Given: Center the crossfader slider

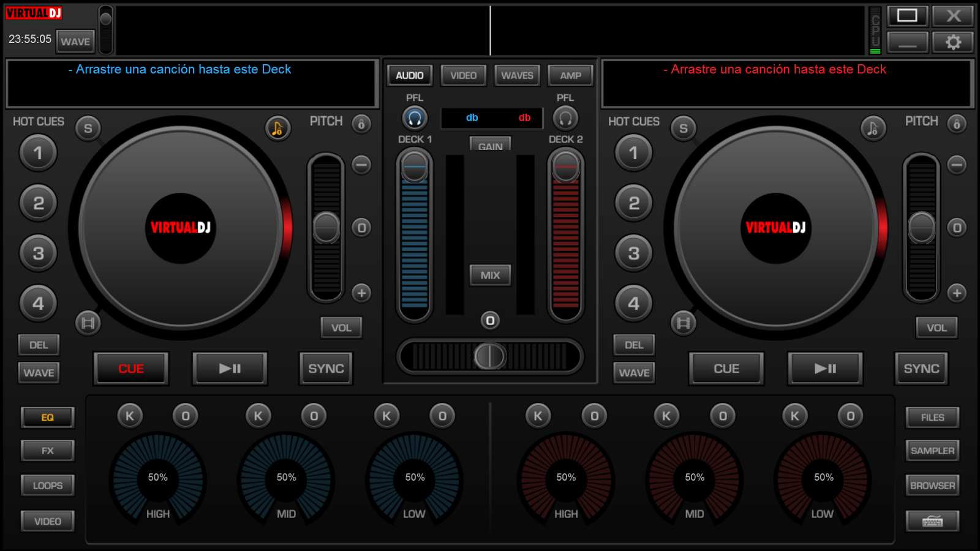Looking at the screenshot, I should 489,356.
